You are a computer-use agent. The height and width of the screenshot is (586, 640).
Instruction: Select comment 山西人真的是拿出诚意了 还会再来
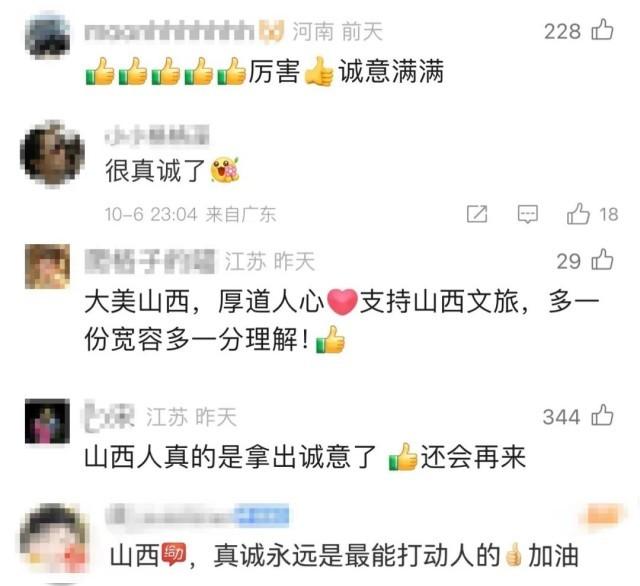tap(304, 457)
